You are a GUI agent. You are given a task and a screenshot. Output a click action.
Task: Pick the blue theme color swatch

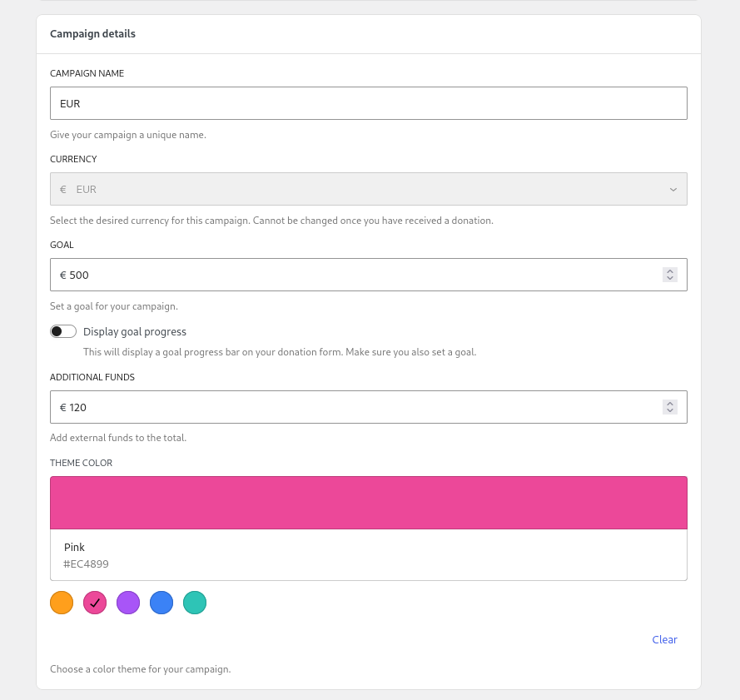161,603
